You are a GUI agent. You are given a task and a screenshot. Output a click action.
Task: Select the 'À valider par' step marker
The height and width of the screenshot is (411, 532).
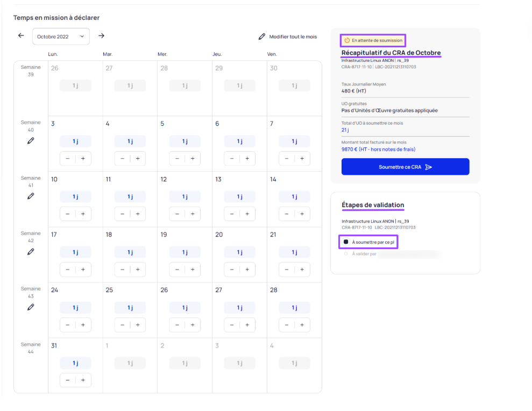click(x=346, y=253)
